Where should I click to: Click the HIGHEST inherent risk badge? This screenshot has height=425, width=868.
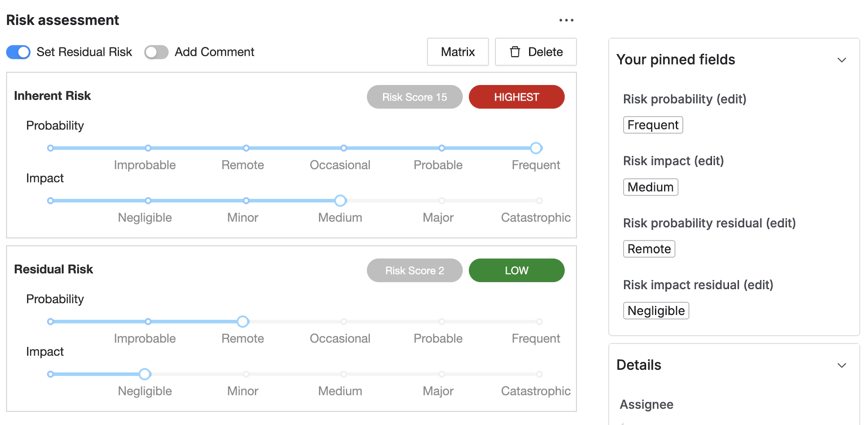coord(517,97)
